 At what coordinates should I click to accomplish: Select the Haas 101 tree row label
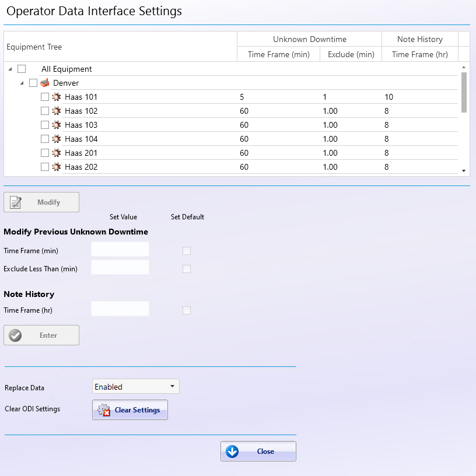(x=81, y=97)
